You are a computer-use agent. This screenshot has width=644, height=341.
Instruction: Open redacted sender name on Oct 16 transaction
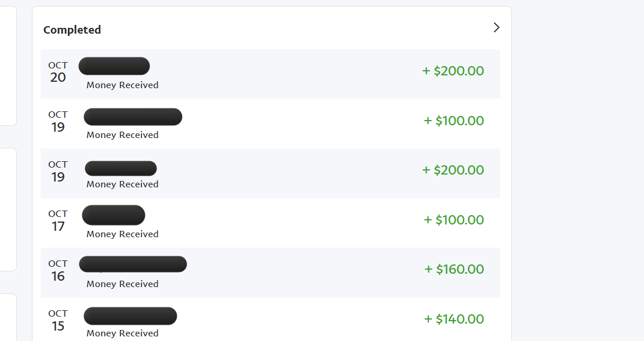[x=133, y=264]
